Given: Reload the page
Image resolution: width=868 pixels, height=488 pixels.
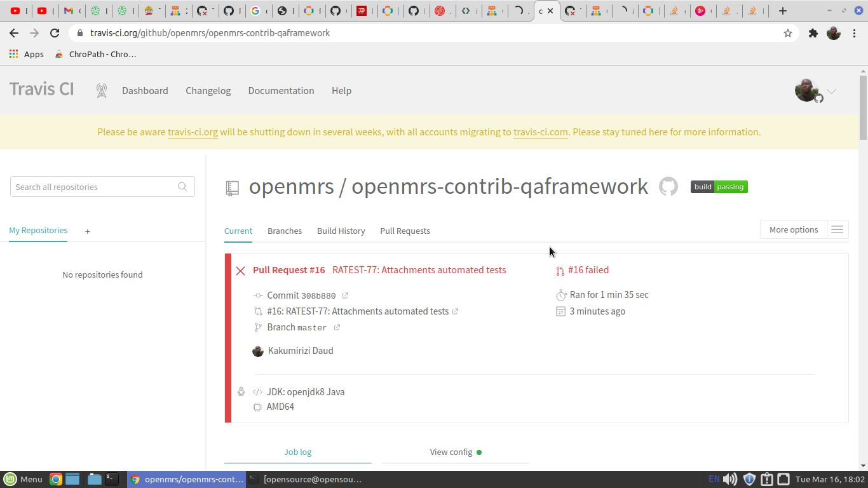Looking at the screenshot, I should pyautogui.click(x=55, y=33).
